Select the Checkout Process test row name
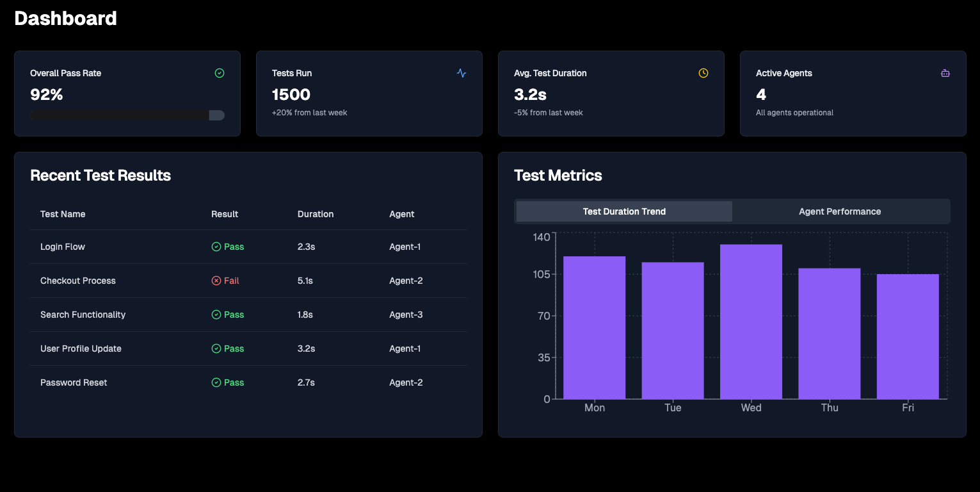980x492 pixels. 78,281
